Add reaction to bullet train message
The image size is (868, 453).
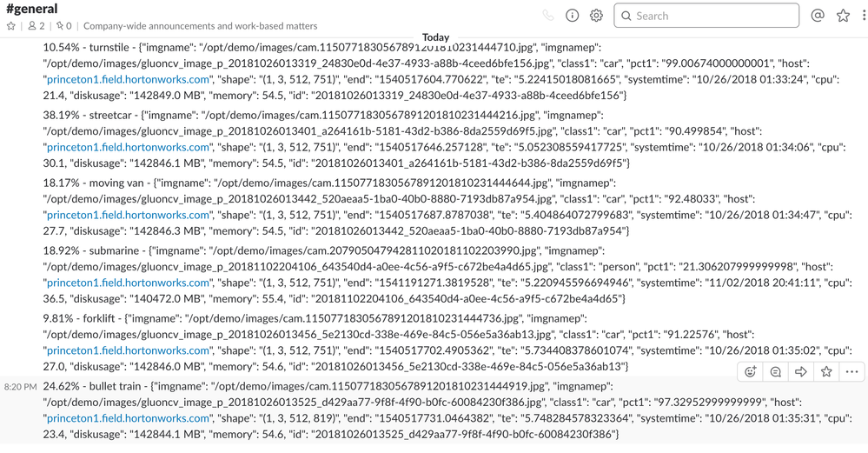click(750, 371)
